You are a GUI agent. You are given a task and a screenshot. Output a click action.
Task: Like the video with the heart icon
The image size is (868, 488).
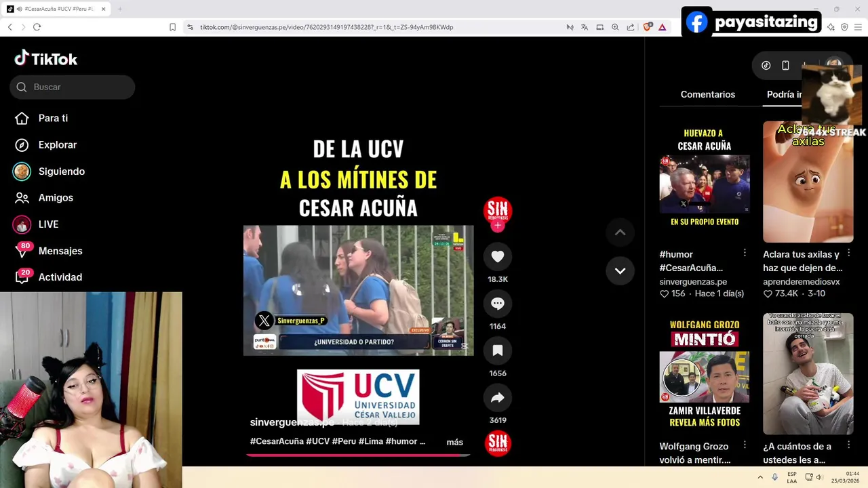498,256
